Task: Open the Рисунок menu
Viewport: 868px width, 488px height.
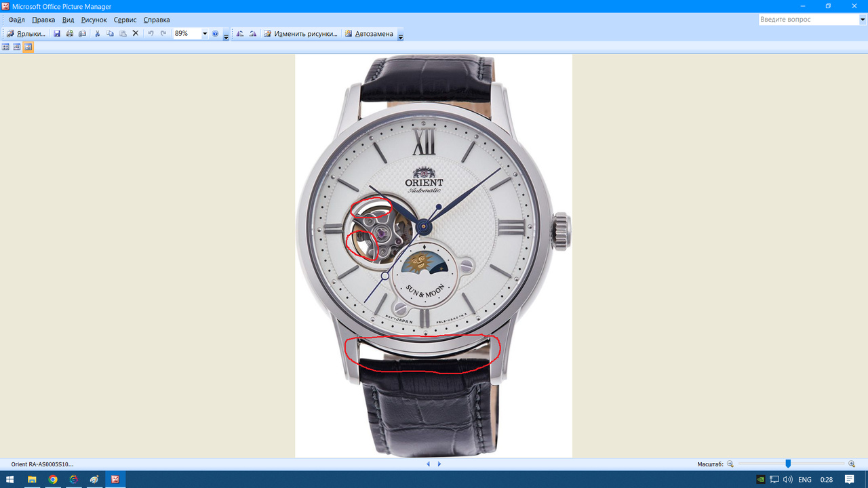Action: tap(94, 20)
